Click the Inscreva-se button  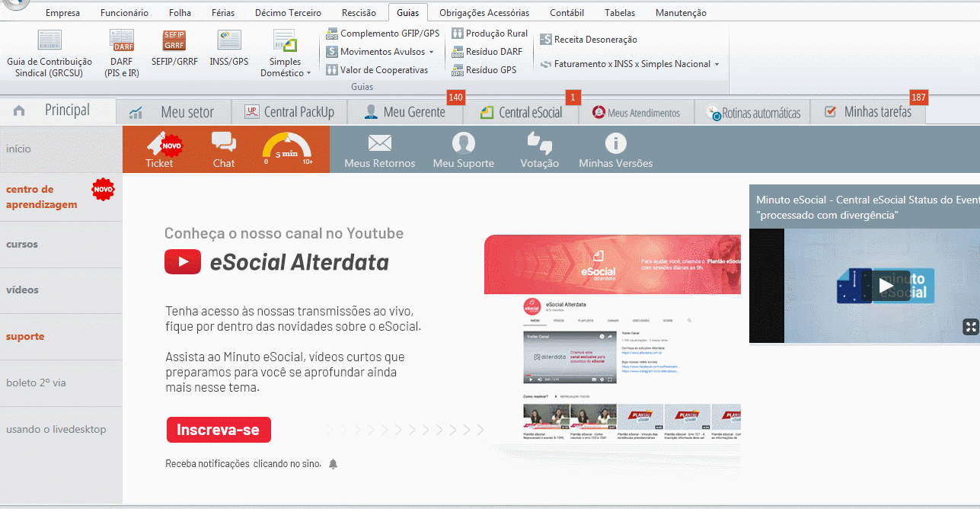click(x=219, y=430)
